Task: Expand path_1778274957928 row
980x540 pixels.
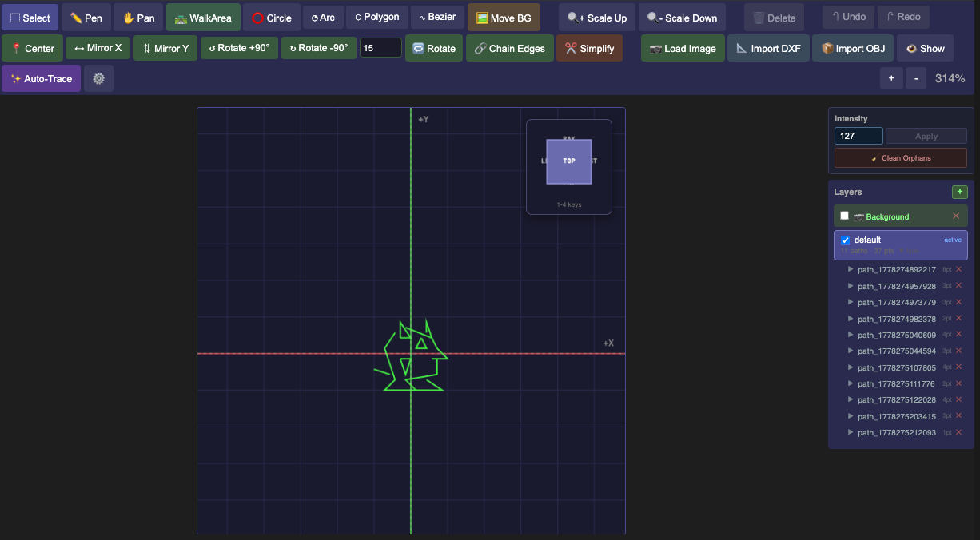Action: (x=851, y=286)
